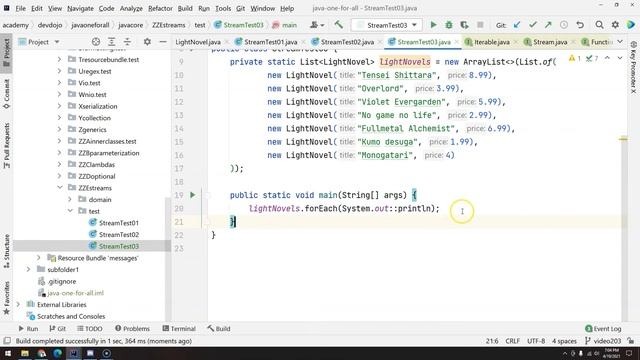The image size is (640, 360).
Task: Collapse the ZZEstreams folder
Action: click(x=60, y=188)
